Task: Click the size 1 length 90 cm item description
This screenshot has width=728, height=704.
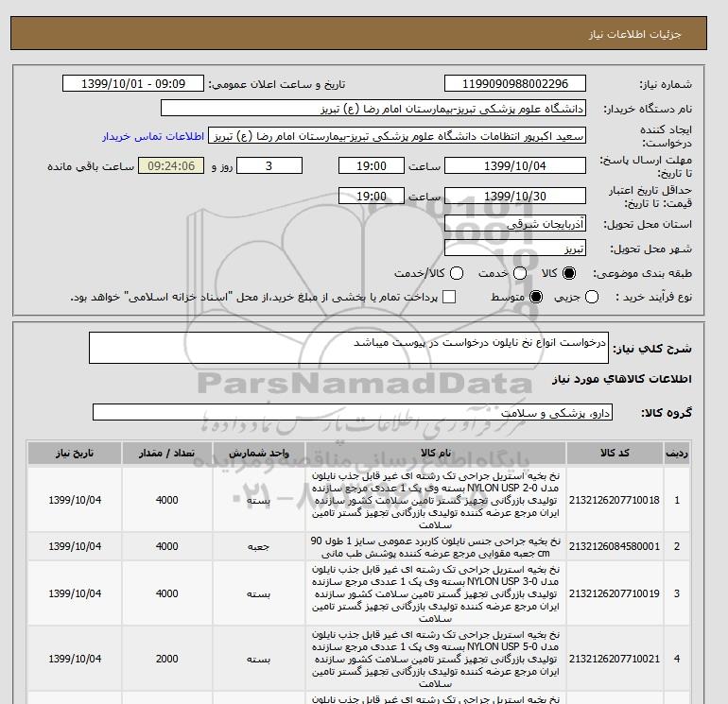Action: click(436, 547)
